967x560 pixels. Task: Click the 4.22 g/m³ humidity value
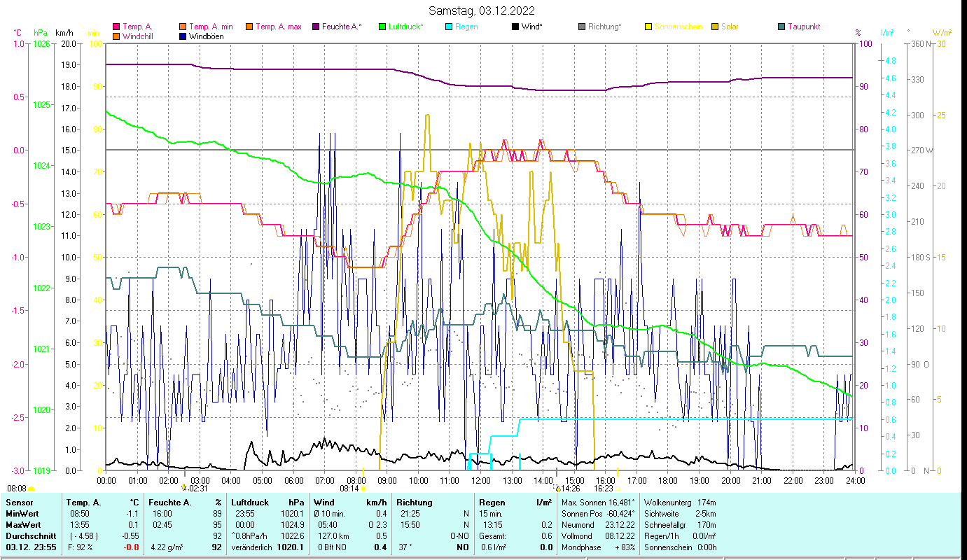click(x=168, y=547)
